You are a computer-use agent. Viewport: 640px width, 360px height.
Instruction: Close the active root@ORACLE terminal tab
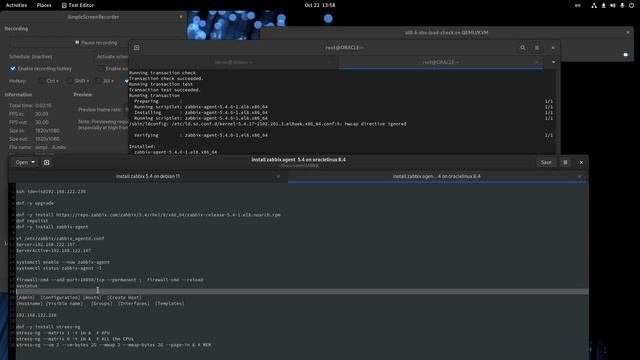coord(537,62)
